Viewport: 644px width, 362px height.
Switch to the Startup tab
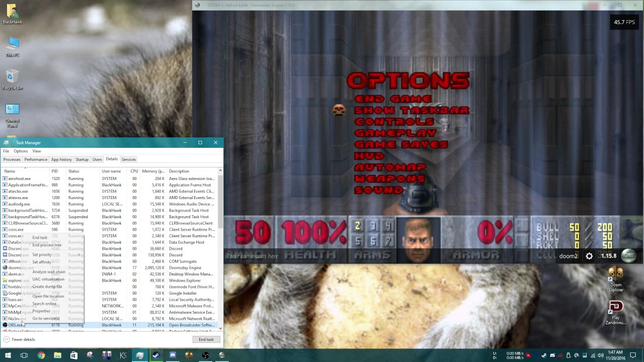pos(82,159)
